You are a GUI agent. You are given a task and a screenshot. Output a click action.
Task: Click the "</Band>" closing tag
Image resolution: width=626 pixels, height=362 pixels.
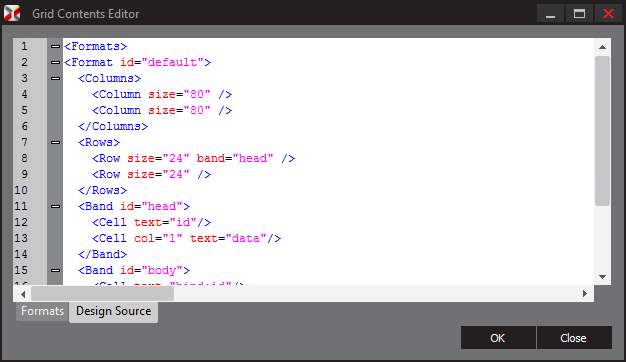[x=103, y=254]
